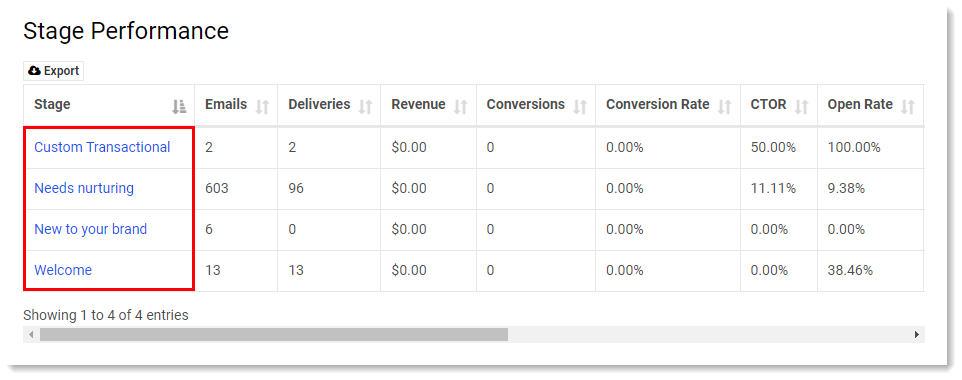Click the Stage column header
962x380 pixels.
click(109, 106)
